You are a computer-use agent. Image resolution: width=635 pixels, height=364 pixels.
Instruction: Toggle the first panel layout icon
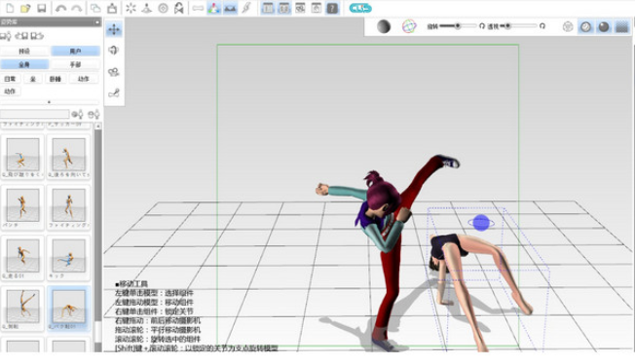point(268,8)
